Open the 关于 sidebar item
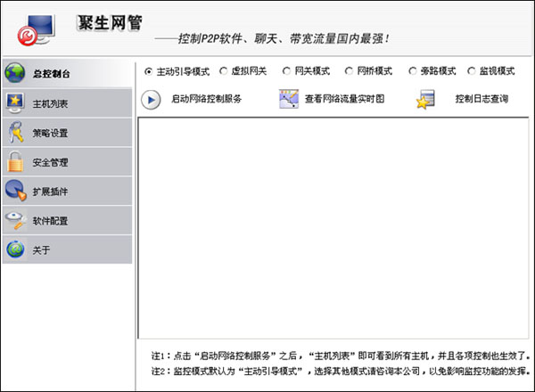 click(67, 249)
